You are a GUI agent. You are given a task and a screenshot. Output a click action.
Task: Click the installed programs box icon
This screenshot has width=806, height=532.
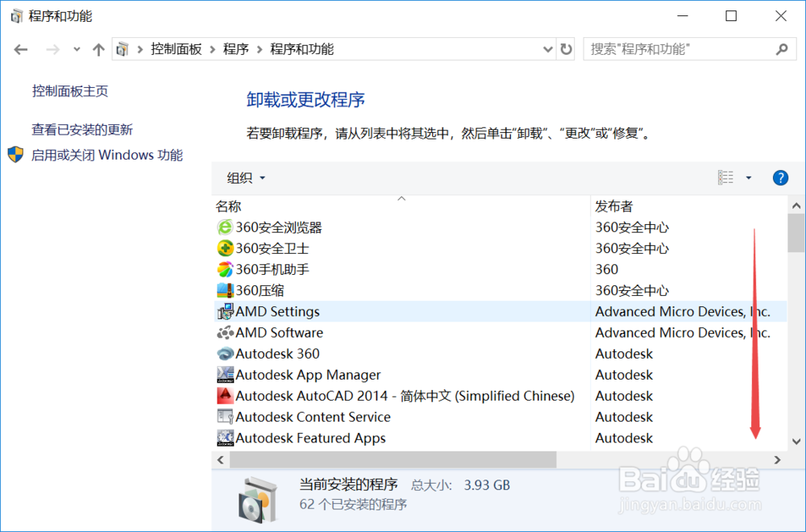tap(258, 500)
